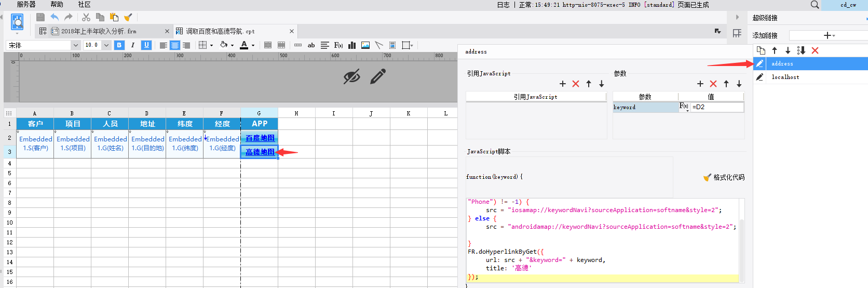
Task: Delete the selected hyperlink entry
Action: [815, 50]
